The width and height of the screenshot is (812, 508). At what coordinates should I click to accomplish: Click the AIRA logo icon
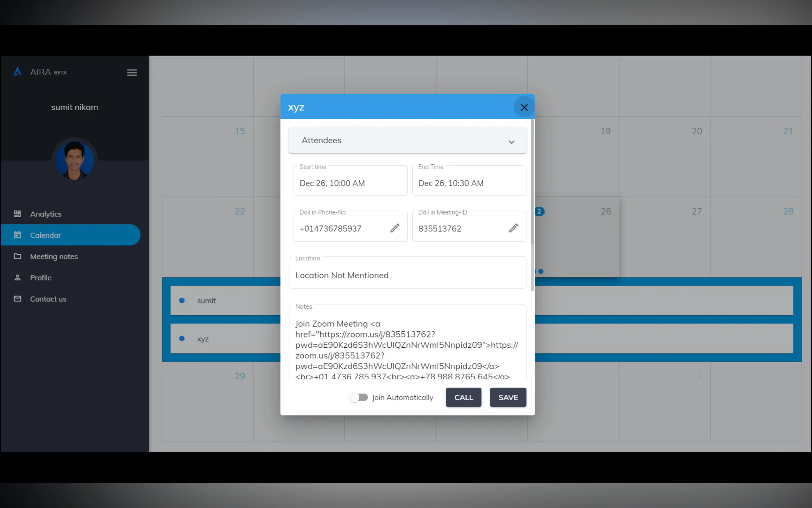(x=18, y=72)
